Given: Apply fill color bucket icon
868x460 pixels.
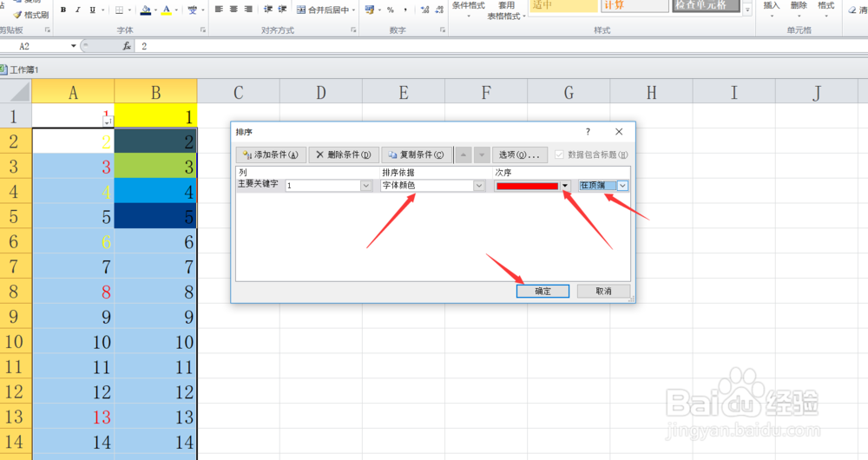Looking at the screenshot, I should (x=146, y=10).
